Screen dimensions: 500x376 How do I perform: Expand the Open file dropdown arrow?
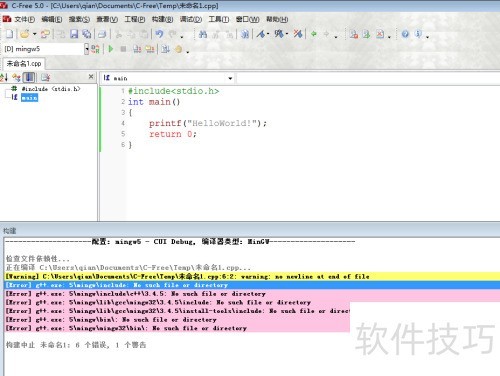pos(34,34)
